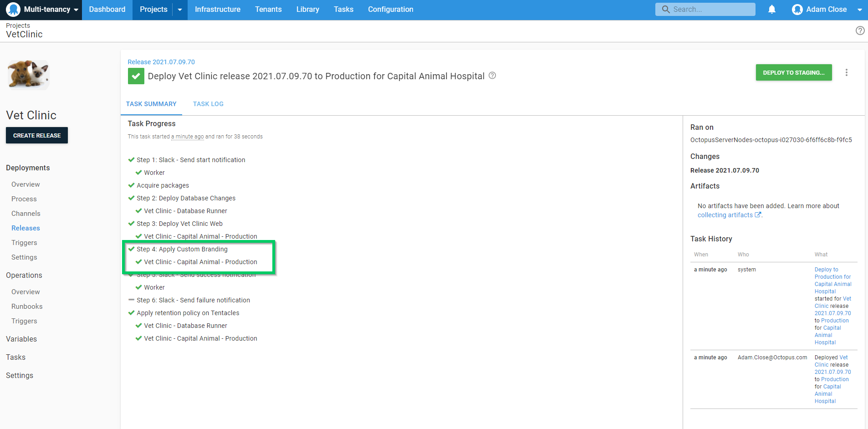Click the help icon beside deployment title
Viewport: 868px width, 429px height.
[492, 76]
